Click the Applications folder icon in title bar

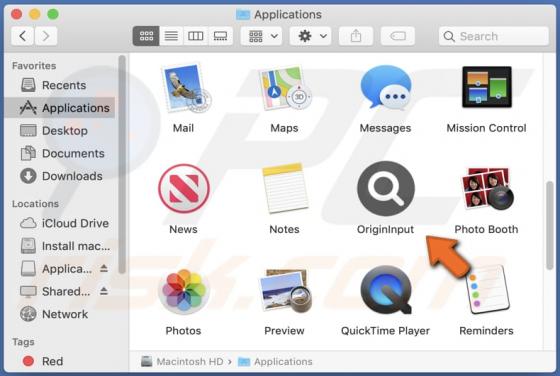pos(243,15)
